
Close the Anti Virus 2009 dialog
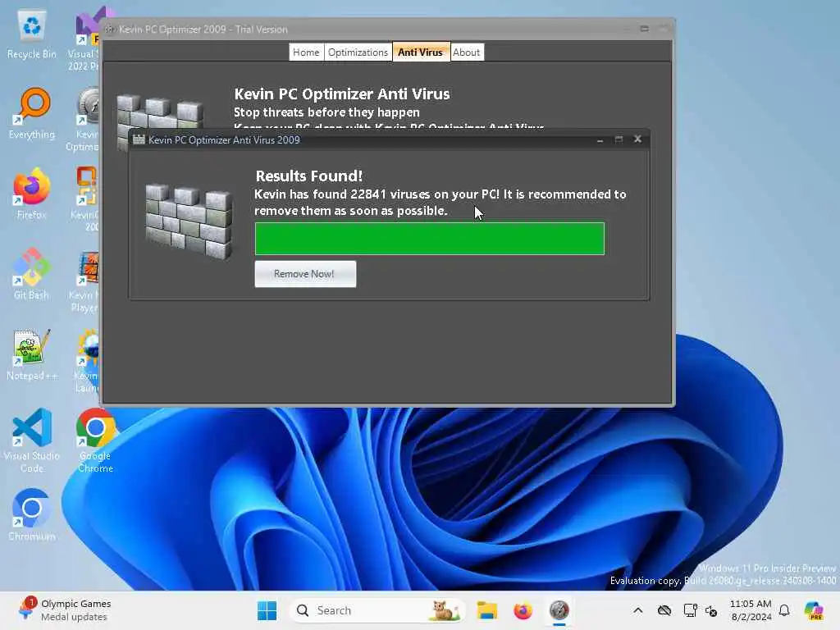pos(637,139)
